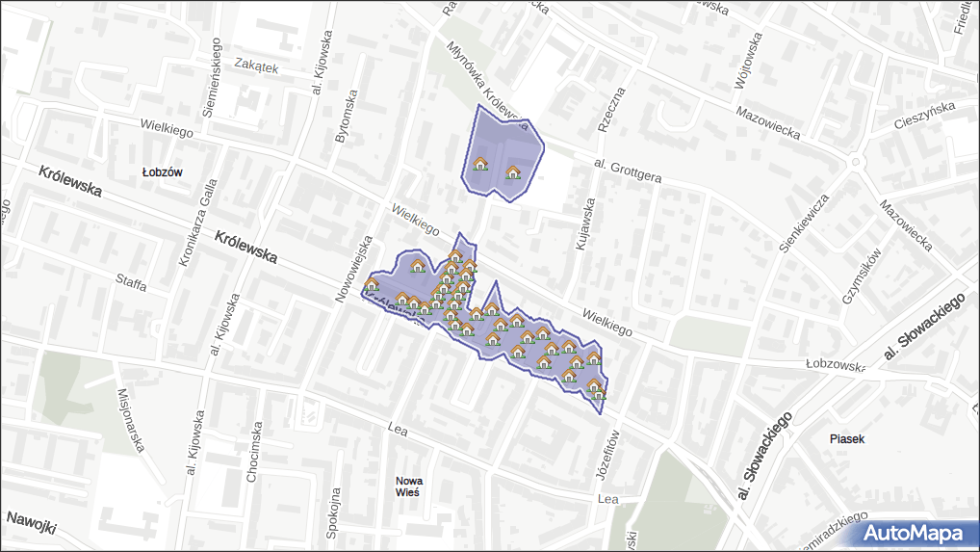The image size is (980, 552).
Task: Select the Królewska label below Łobzów
Action: coord(70,181)
